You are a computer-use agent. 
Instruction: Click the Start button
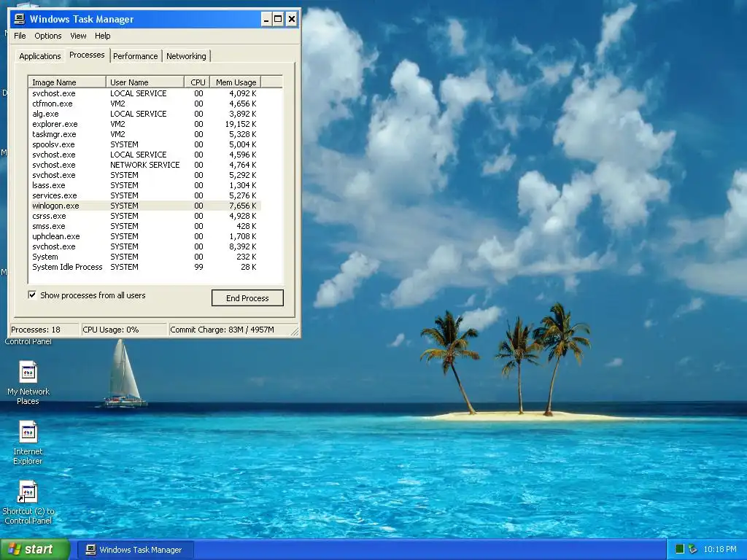[35, 550]
